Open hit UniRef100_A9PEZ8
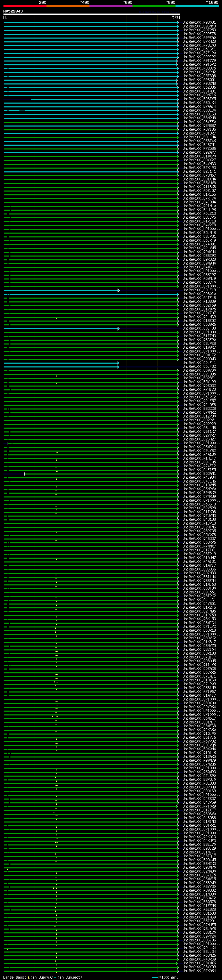The width and height of the screenshot is (222, 980). (199, 34)
